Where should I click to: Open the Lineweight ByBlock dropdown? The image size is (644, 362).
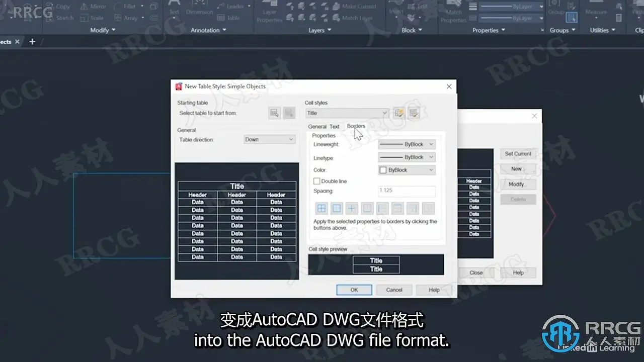(407, 144)
